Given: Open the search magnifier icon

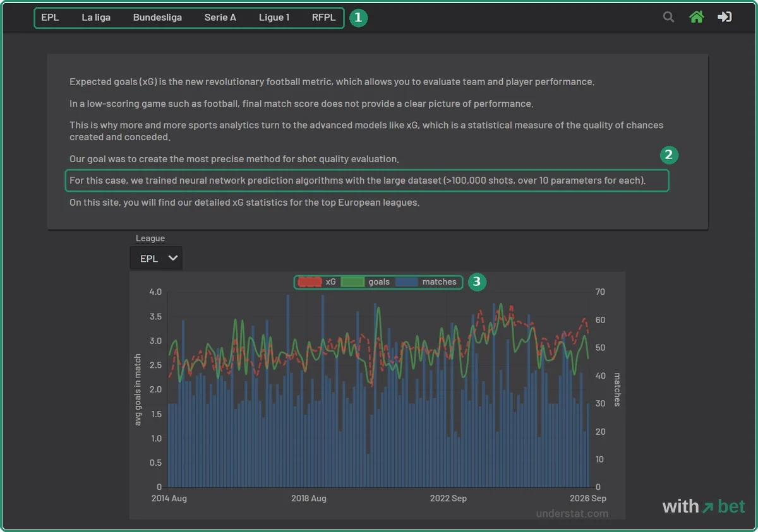Looking at the screenshot, I should pyautogui.click(x=668, y=17).
